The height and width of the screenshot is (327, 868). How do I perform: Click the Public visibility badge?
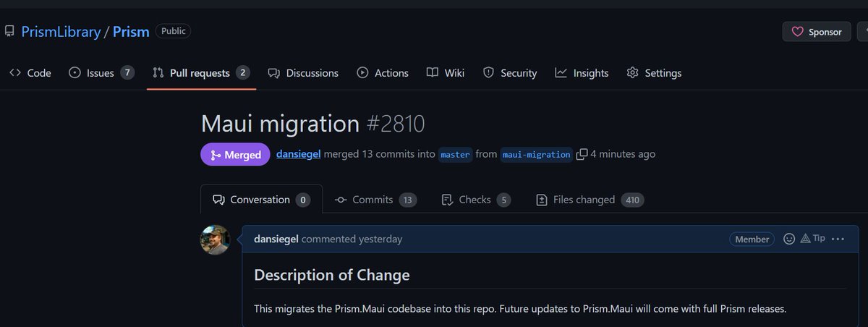point(173,31)
